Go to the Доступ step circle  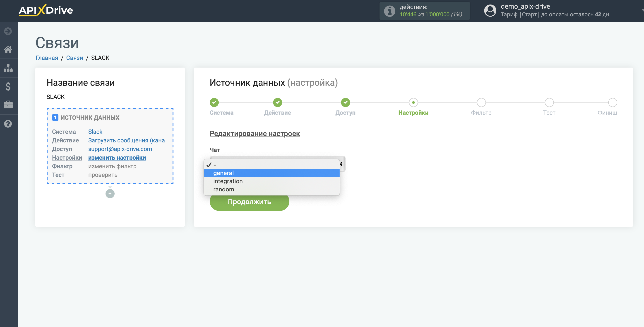(346, 102)
